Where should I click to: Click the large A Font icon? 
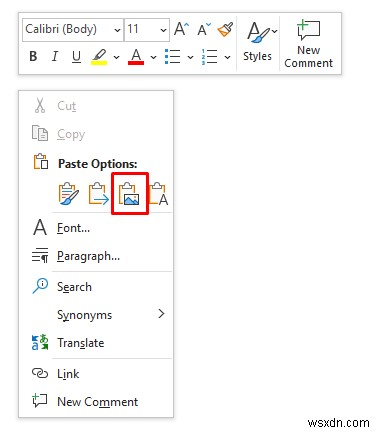[x=40, y=227]
